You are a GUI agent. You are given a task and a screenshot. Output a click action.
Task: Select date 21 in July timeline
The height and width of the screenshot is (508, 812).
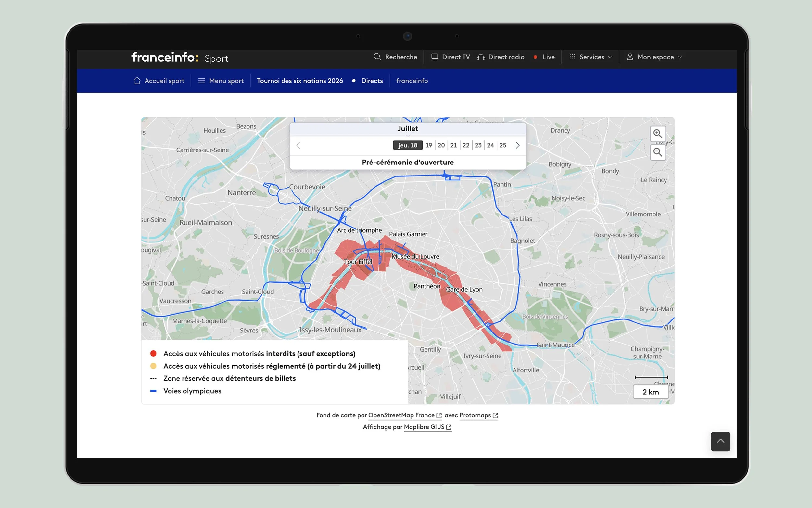(453, 145)
